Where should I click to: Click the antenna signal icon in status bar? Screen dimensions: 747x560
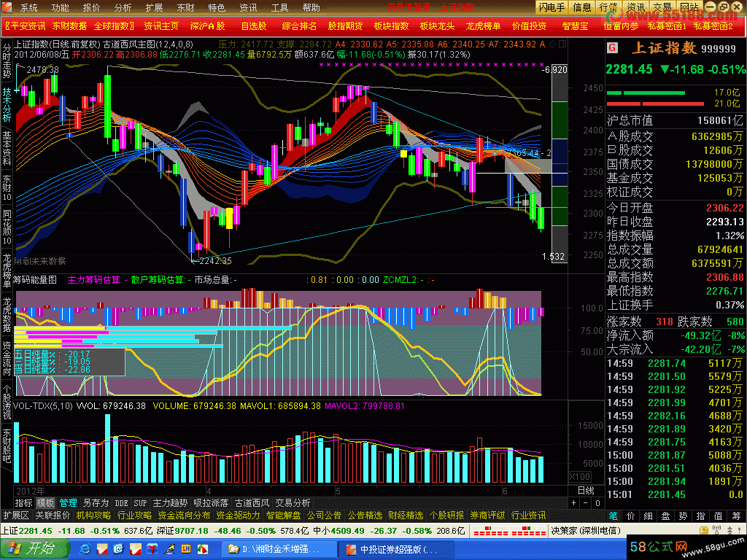click(716, 530)
